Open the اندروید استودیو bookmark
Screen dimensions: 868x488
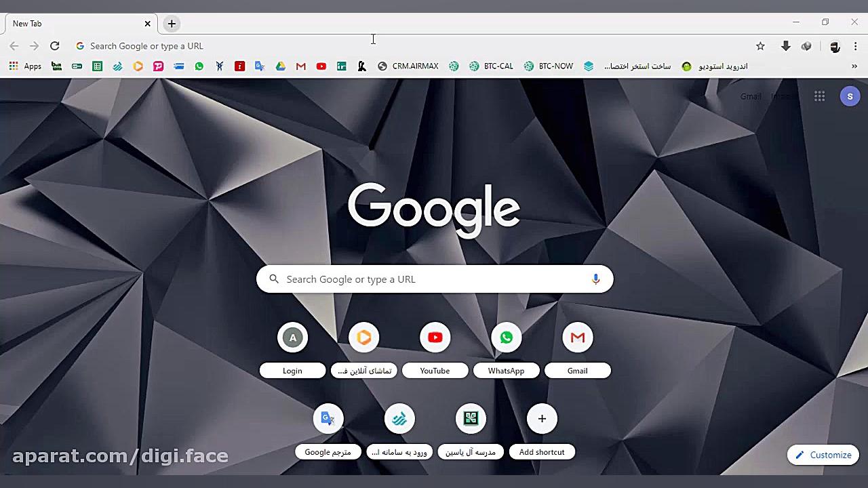click(715, 66)
